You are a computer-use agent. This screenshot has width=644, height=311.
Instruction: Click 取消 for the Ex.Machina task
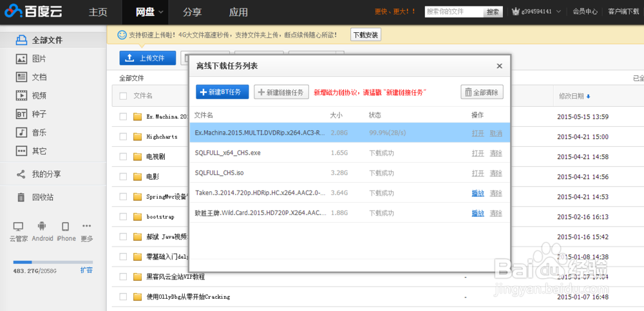pos(496,133)
